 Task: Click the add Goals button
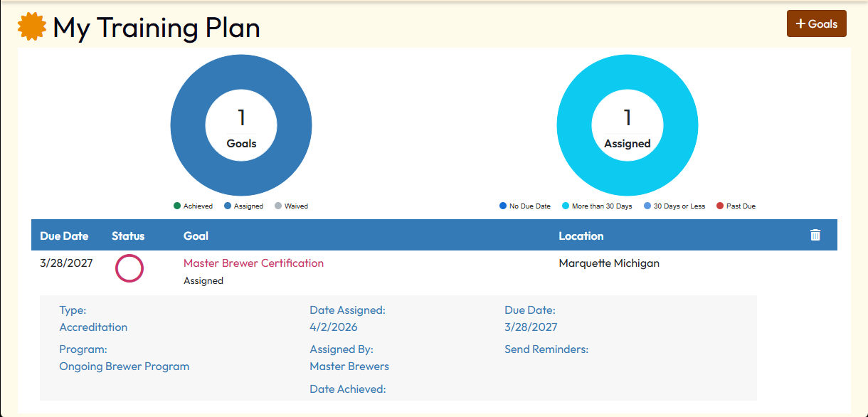[816, 23]
